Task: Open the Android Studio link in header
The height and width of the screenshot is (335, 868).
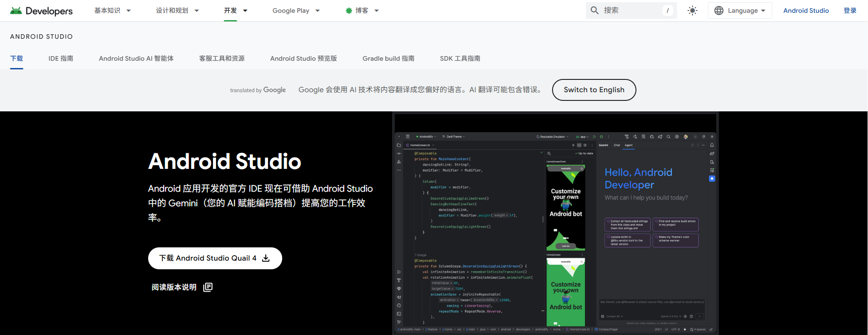Action: (806, 10)
